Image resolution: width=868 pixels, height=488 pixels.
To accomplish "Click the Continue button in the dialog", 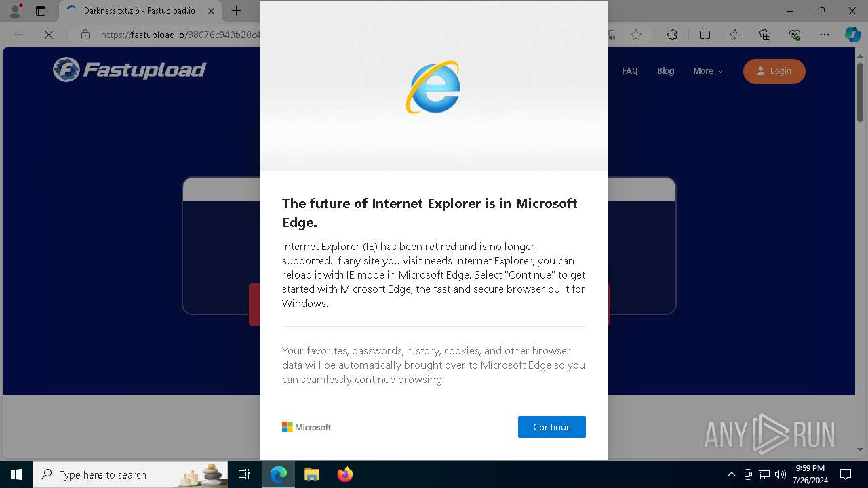I will coord(551,427).
